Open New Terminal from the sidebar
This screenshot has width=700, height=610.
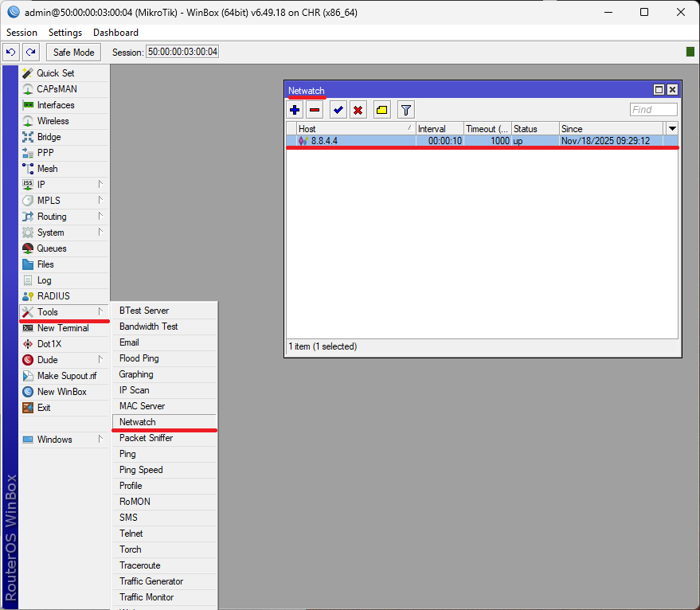point(63,328)
